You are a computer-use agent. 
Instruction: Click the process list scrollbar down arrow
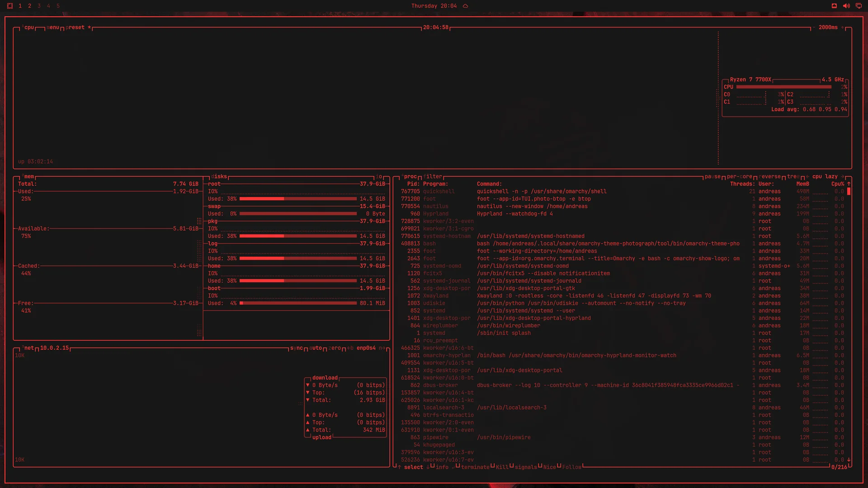click(x=849, y=460)
